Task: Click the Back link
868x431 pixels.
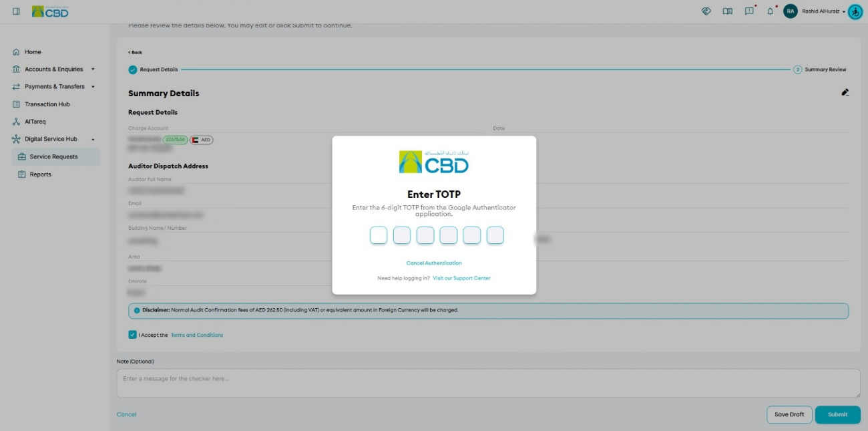Action: tap(135, 52)
